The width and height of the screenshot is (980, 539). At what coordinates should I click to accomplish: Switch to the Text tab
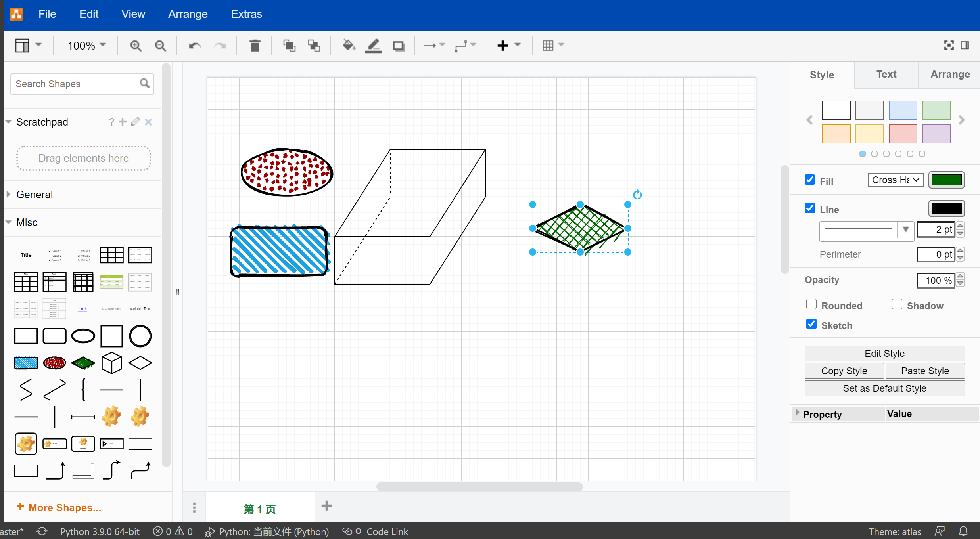click(886, 74)
